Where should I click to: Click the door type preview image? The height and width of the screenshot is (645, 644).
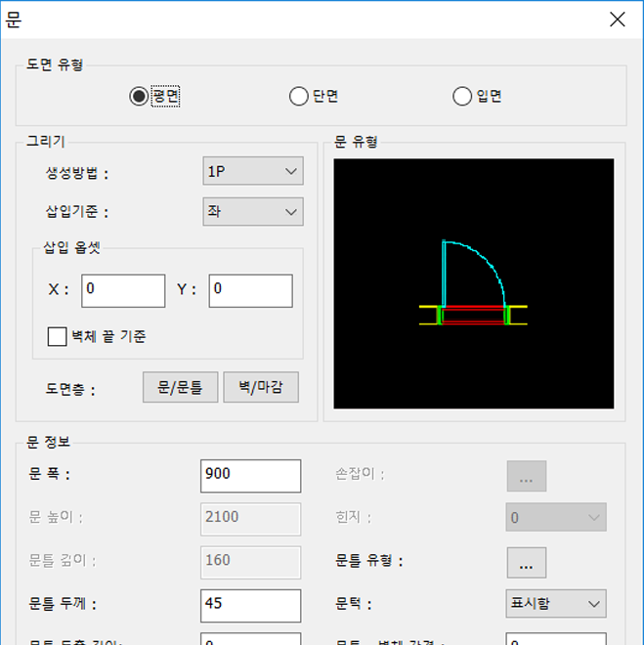pos(474,283)
